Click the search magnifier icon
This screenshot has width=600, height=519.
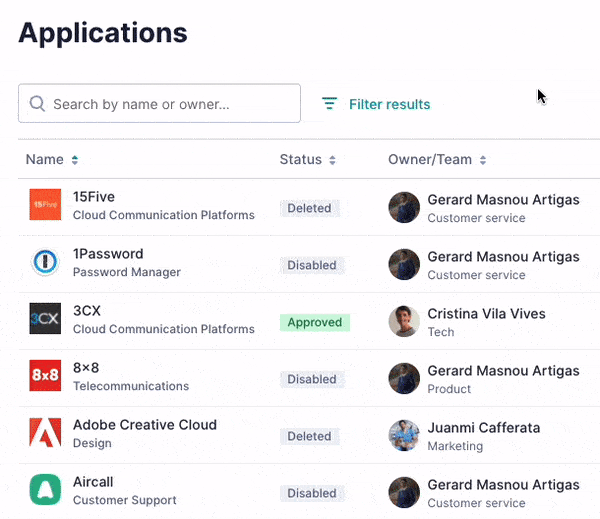click(x=37, y=103)
